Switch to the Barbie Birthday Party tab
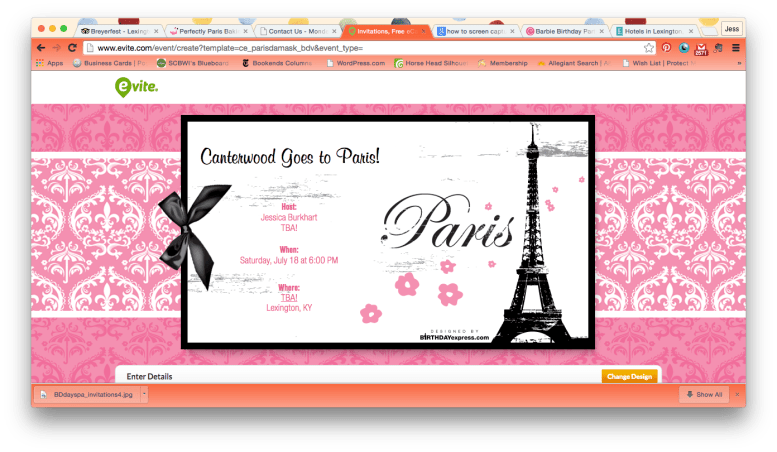The width and height of the screenshot is (777, 452). [x=564, y=31]
